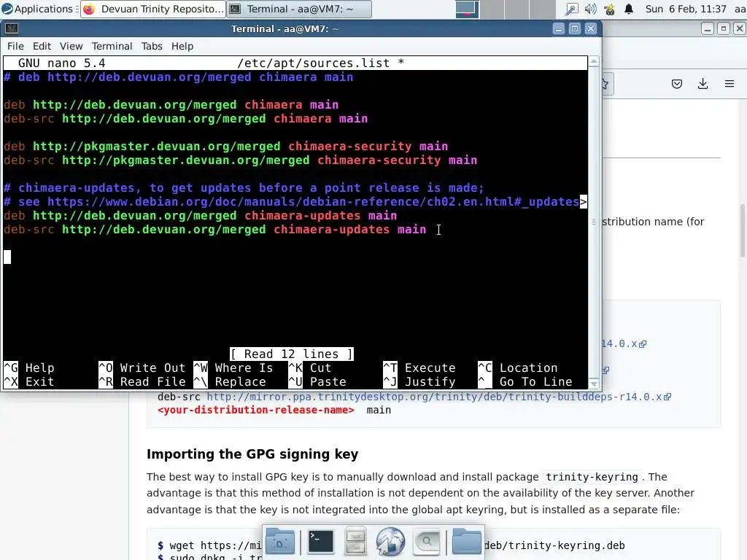Click the network connection tray icon
747x560 pixels.
(570, 9)
